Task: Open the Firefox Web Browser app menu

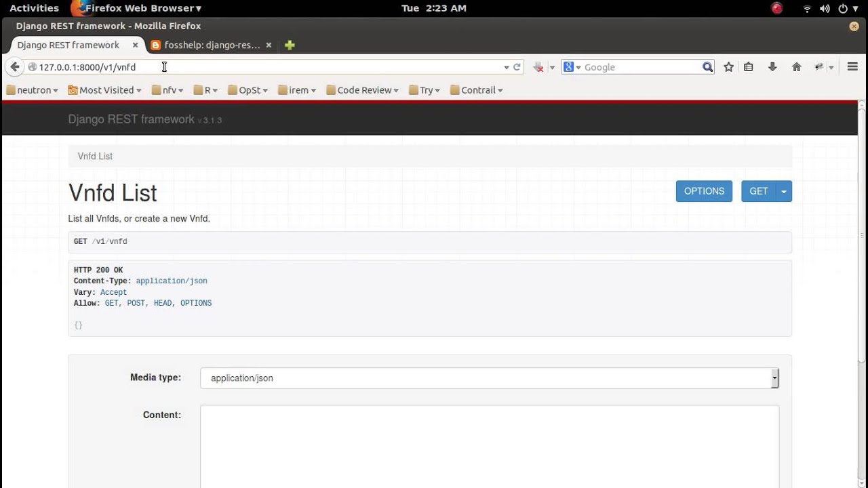Action: pyautogui.click(x=136, y=8)
